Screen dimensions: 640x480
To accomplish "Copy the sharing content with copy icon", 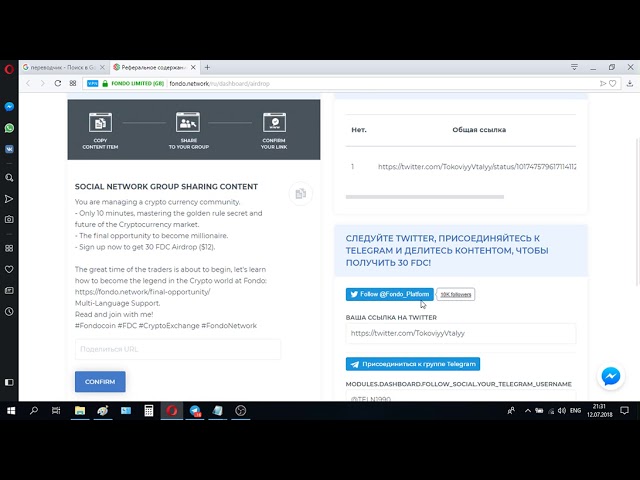I will [301, 193].
